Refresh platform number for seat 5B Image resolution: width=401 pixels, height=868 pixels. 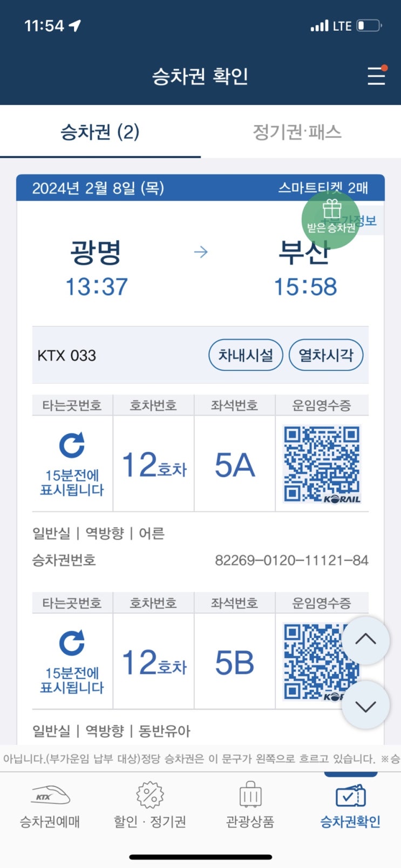pyautogui.click(x=72, y=642)
